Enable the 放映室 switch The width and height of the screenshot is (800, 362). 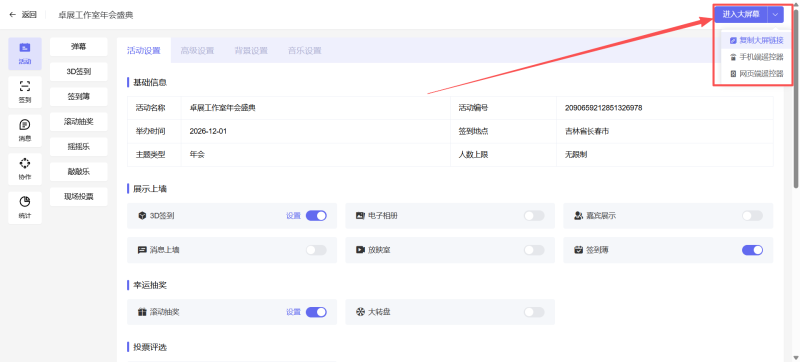pyautogui.click(x=534, y=250)
